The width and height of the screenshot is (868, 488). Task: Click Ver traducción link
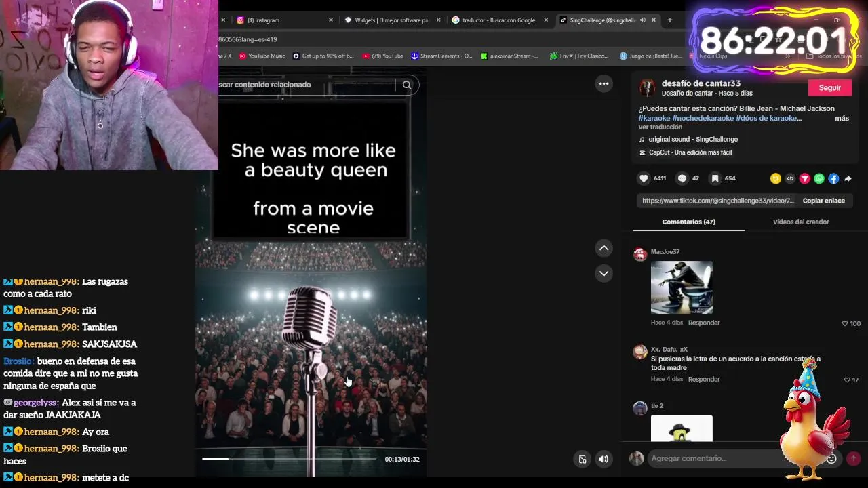(660, 127)
